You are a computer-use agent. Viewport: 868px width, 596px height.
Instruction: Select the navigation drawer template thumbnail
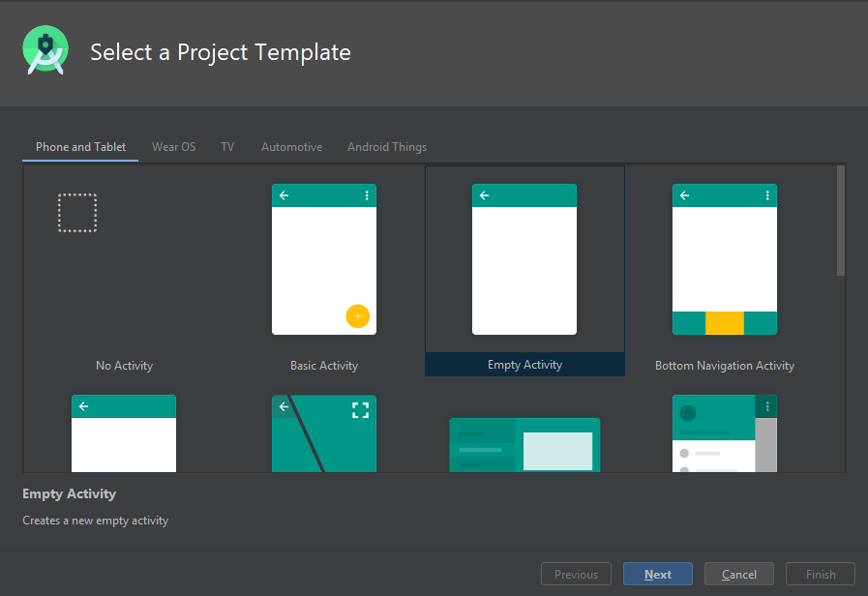click(x=725, y=433)
